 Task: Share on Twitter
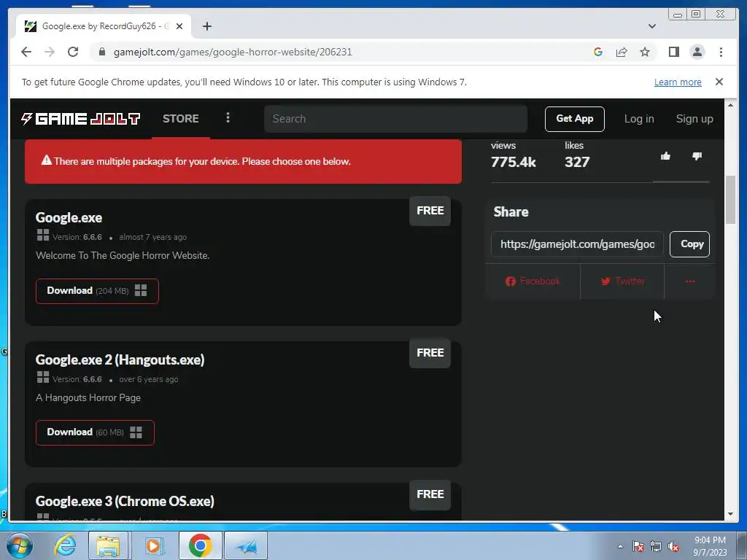point(622,281)
